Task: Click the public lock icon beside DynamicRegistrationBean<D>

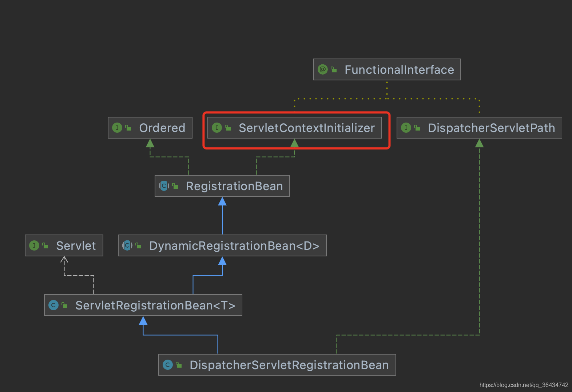Action: point(138,245)
